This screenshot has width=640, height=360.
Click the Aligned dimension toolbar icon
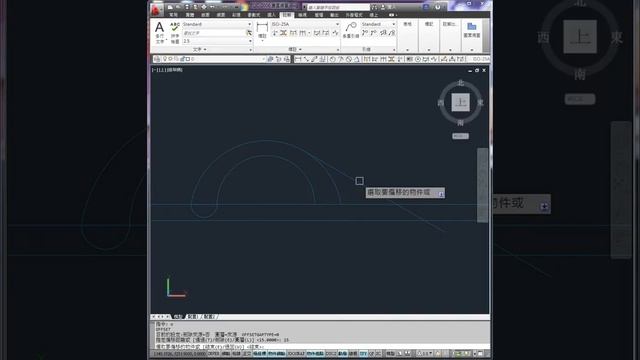[x=306, y=59]
